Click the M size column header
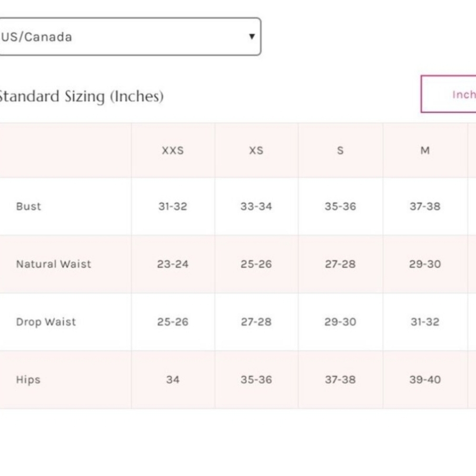This screenshot has width=476, height=476. click(x=425, y=150)
